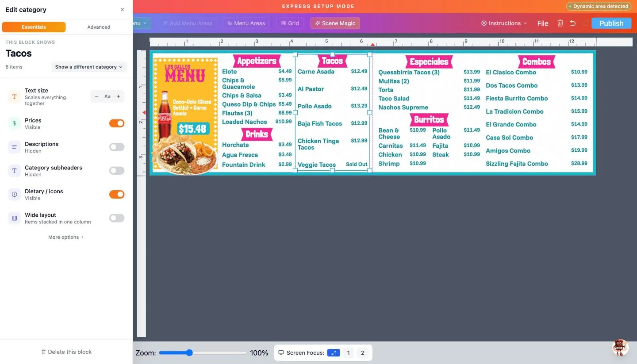The height and width of the screenshot is (364, 637).
Task: Switch to the Essentials tab
Action: 34,27
